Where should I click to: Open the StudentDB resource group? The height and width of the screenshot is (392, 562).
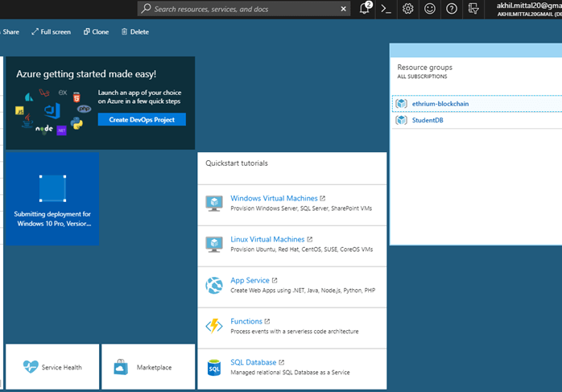click(x=427, y=121)
